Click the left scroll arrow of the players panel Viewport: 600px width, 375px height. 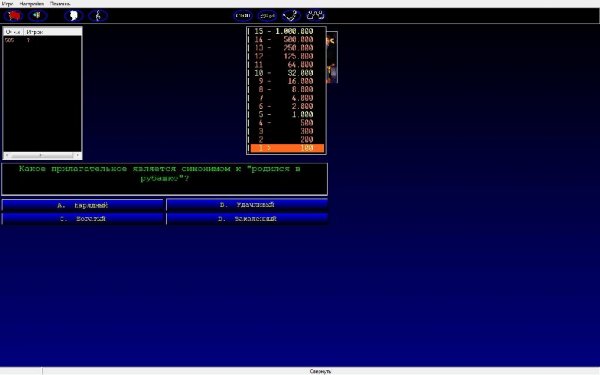(x=7, y=155)
